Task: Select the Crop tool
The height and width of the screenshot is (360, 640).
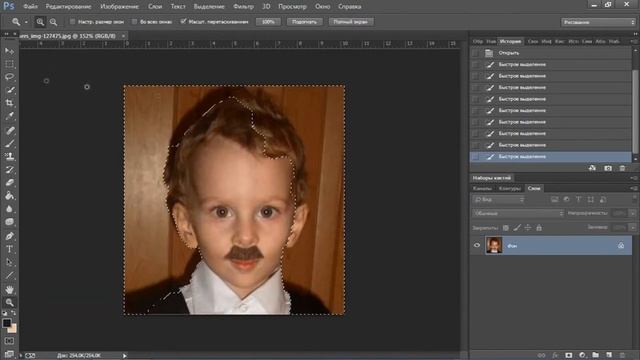Action: tap(9, 103)
